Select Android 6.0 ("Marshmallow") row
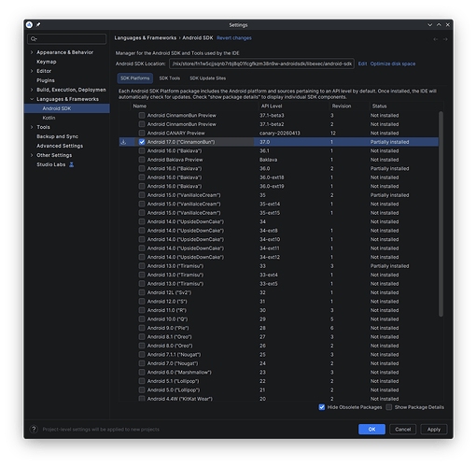Image resolution: width=476 pixels, height=467 pixels. point(279,373)
